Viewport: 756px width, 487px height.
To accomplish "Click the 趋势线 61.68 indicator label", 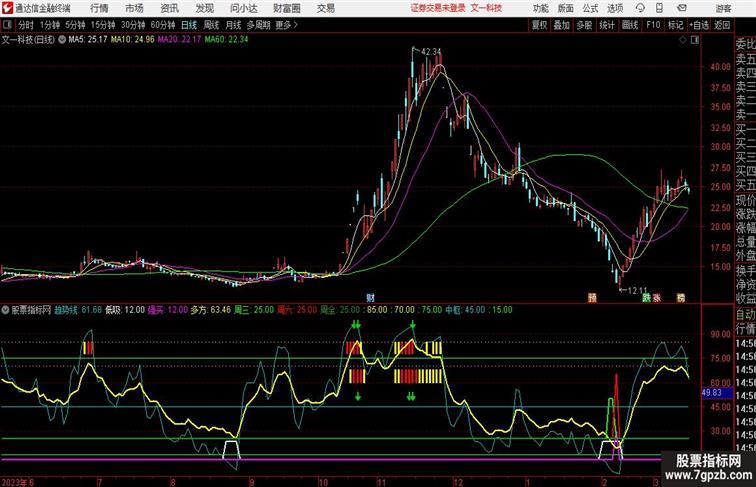I will tap(78, 310).
